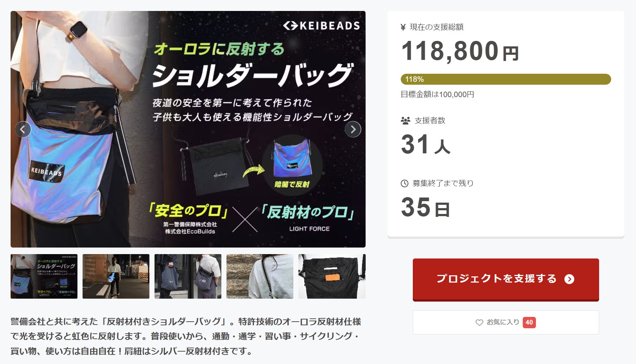Support the project with the red button
The width and height of the screenshot is (636, 364).
pos(506,279)
